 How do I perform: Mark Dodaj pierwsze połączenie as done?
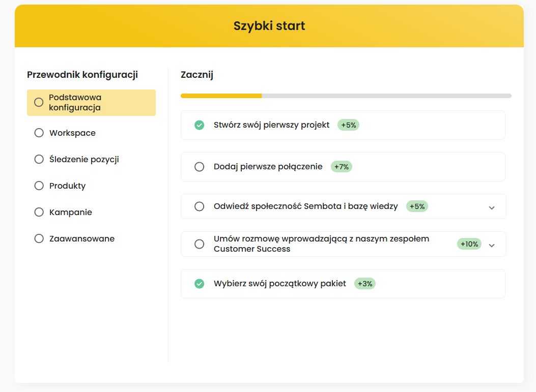tap(200, 167)
